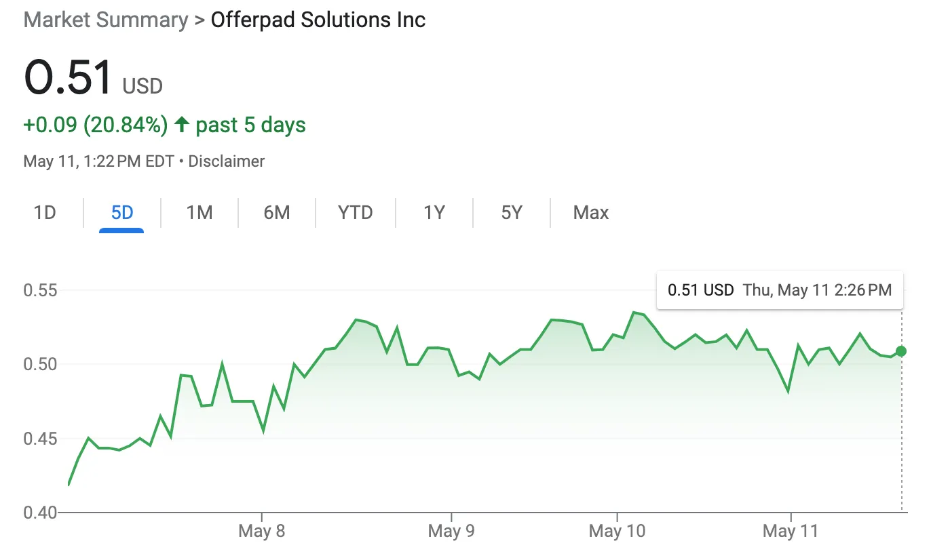Click the May 8 axis label

point(262,531)
